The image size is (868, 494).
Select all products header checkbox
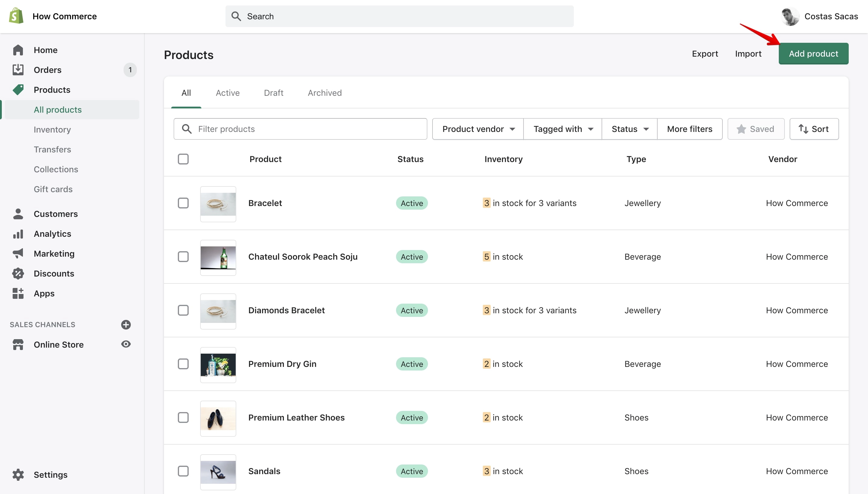tap(183, 159)
